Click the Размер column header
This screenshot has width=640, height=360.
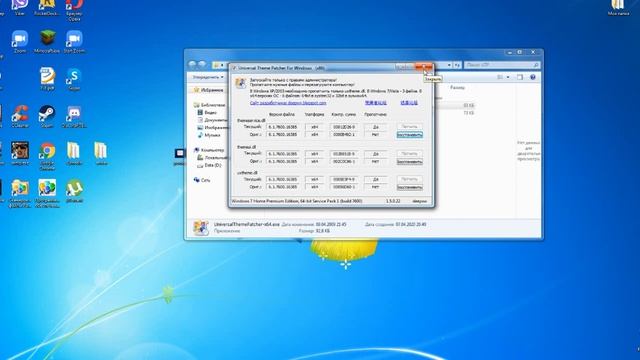point(457,87)
